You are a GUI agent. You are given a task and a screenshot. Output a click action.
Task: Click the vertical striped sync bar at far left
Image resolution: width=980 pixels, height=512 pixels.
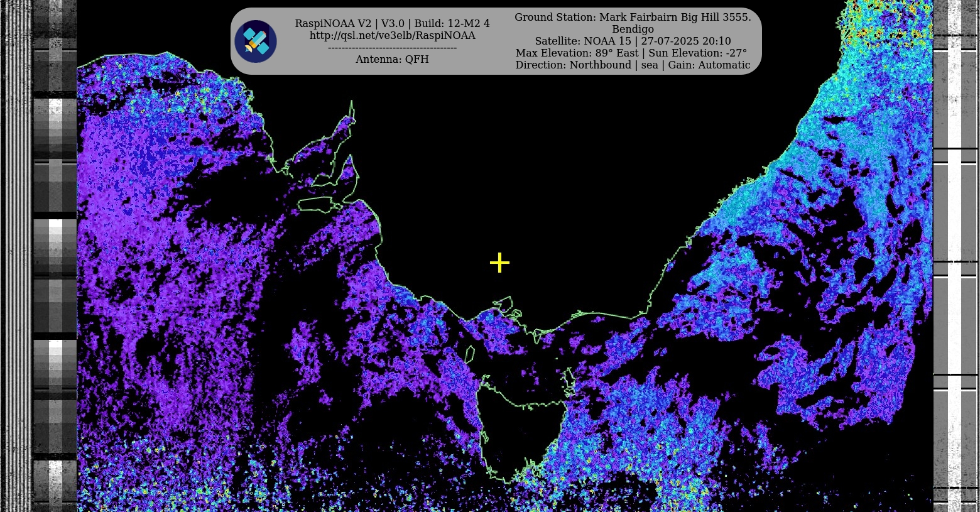[x=16, y=251]
